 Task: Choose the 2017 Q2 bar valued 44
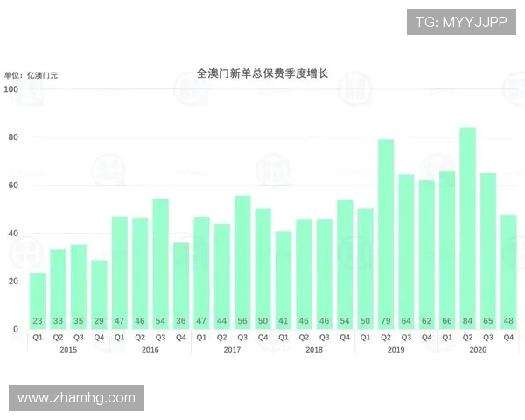click(x=222, y=276)
